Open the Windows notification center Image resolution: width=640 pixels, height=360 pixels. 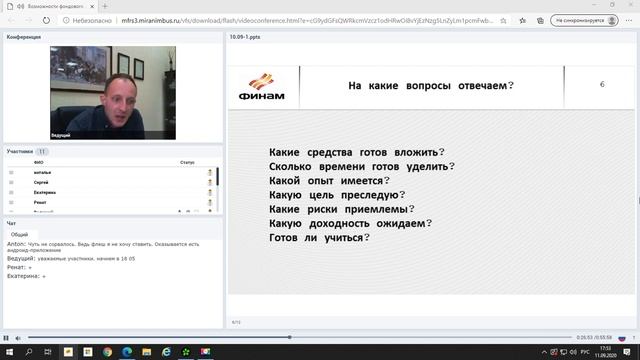click(x=627, y=352)
